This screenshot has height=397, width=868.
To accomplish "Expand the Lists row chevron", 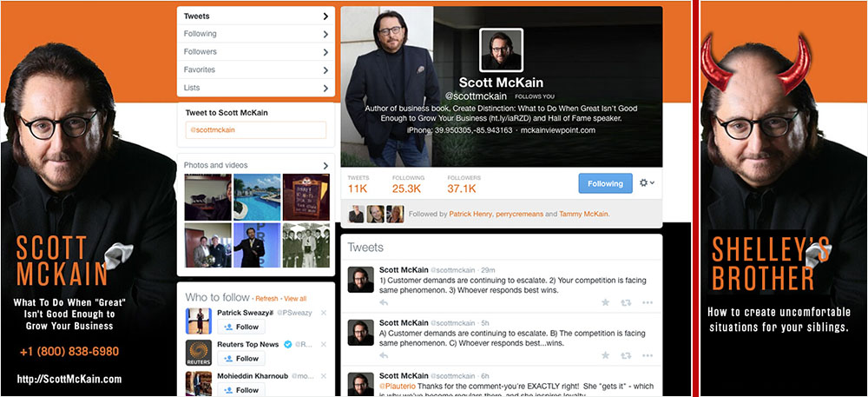I will pos(325,88).
